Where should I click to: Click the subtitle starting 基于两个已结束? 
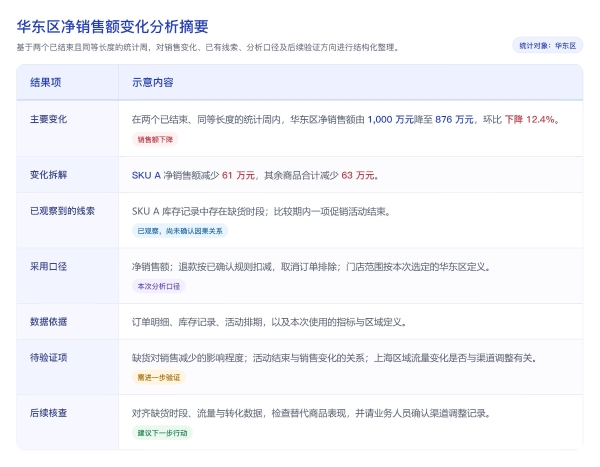click(208, 47)
